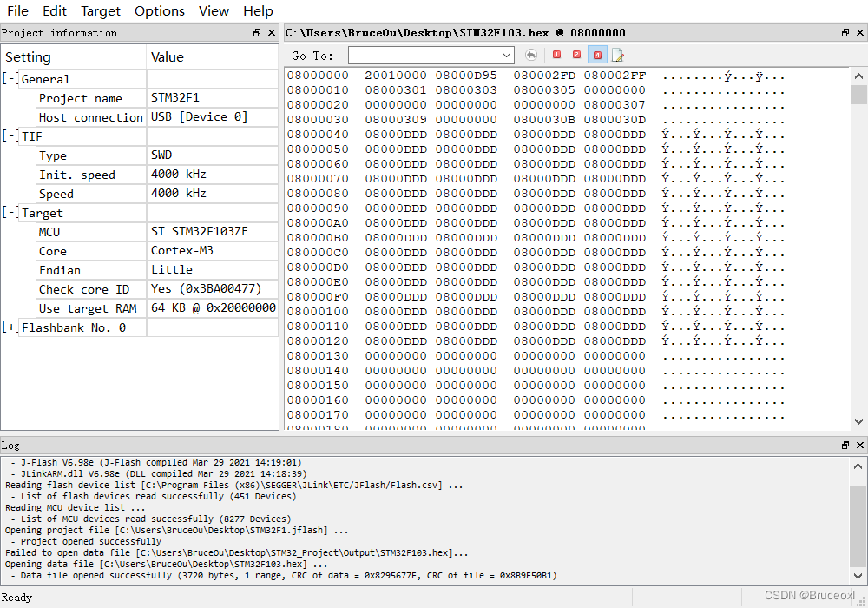
Task: Click the Init. speed value 4000 kHz
Action: (x=179, y=175)
